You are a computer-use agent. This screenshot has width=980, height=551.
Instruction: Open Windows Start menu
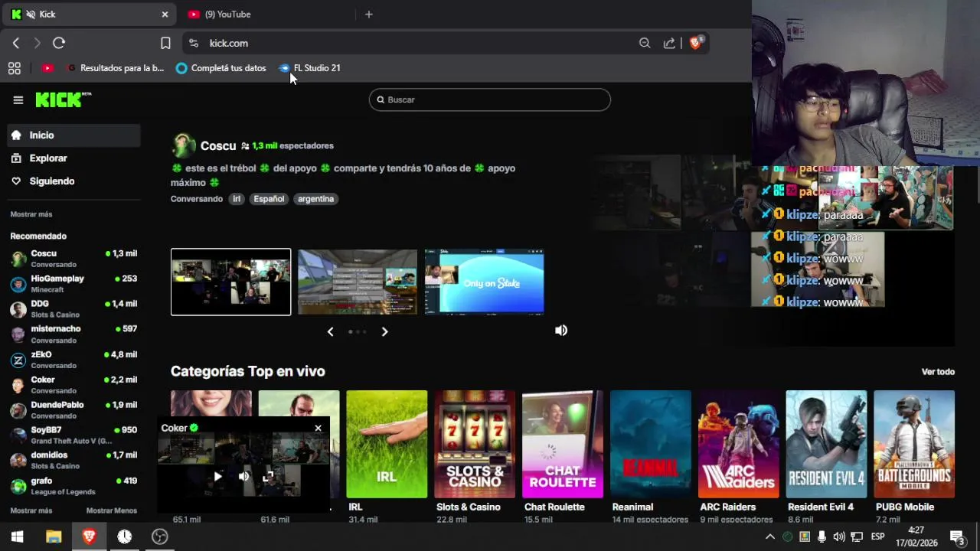17,536
